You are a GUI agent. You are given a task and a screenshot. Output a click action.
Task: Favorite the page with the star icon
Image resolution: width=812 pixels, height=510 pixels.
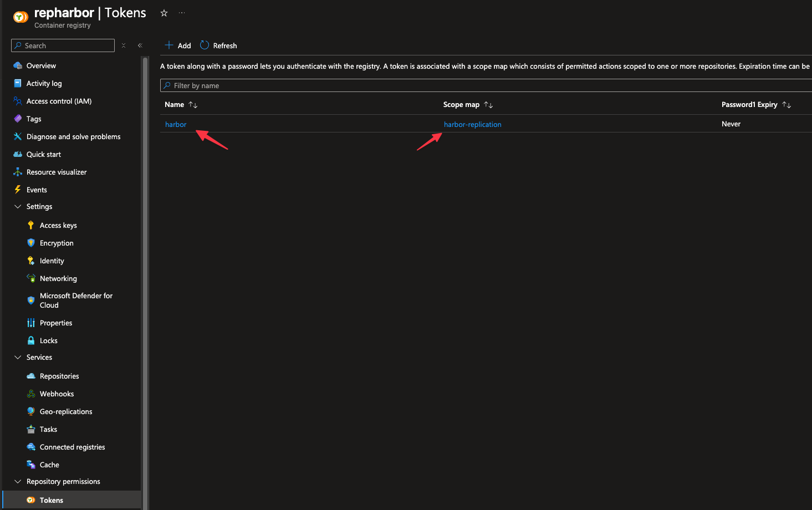tap(164, 13)
